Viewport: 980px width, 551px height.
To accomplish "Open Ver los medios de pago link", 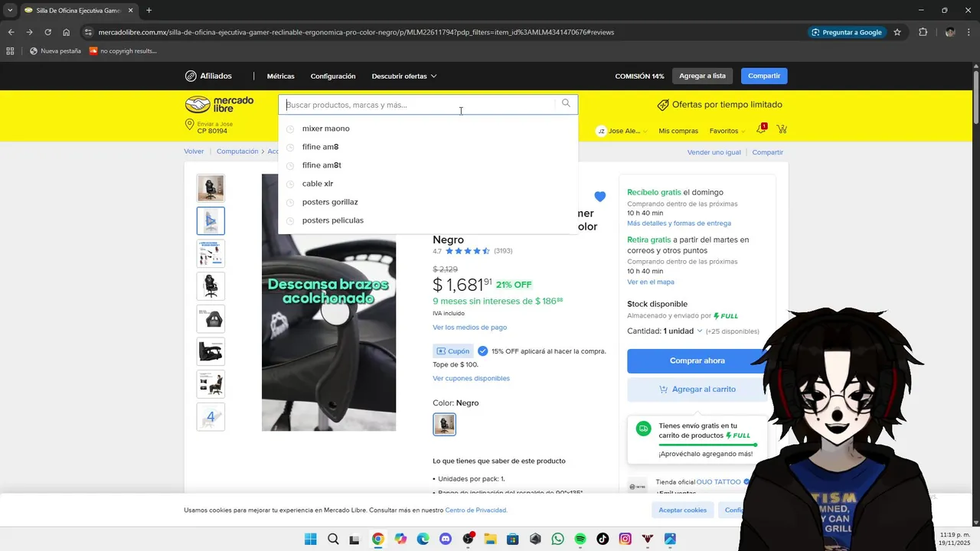I will 469,328.
